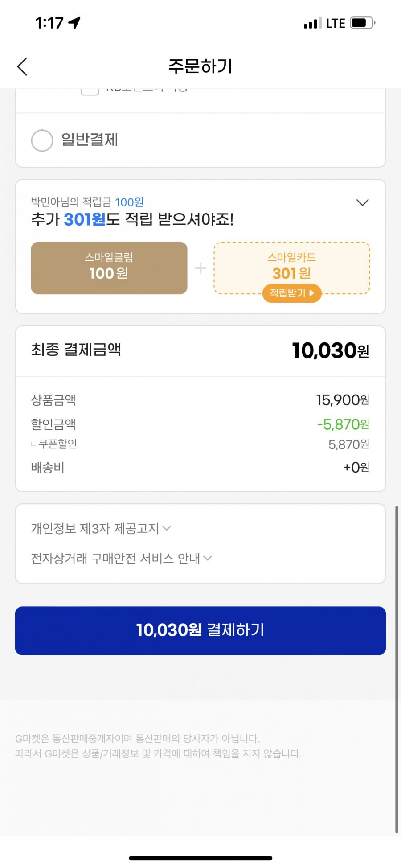Viewport: 401px width, 868px height.
Task: Click the 적립받기 orange button
Action: (292, 293)
